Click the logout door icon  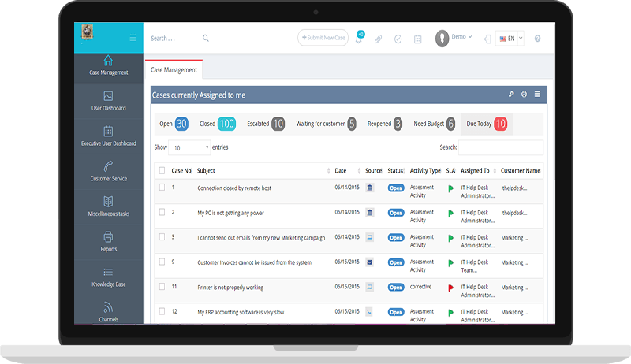tap(487, 39)
